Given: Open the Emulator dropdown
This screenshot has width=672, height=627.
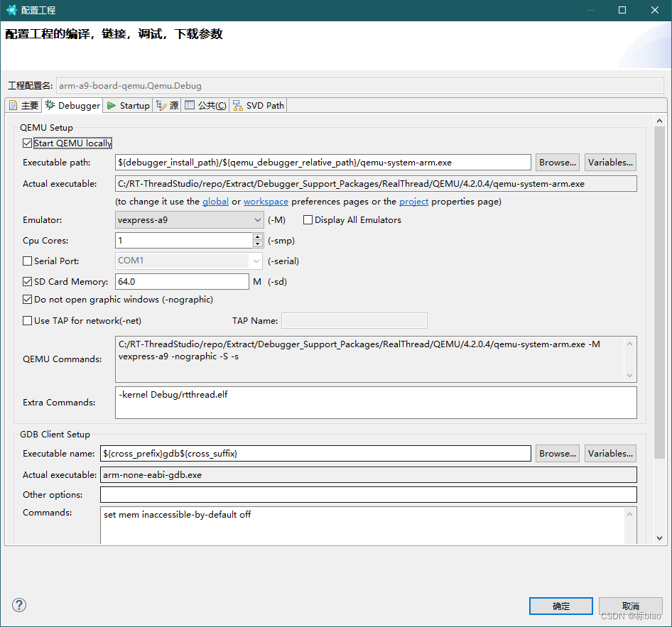Looking at the screenshot, I should pyautogui.click(x=256, y=219).
